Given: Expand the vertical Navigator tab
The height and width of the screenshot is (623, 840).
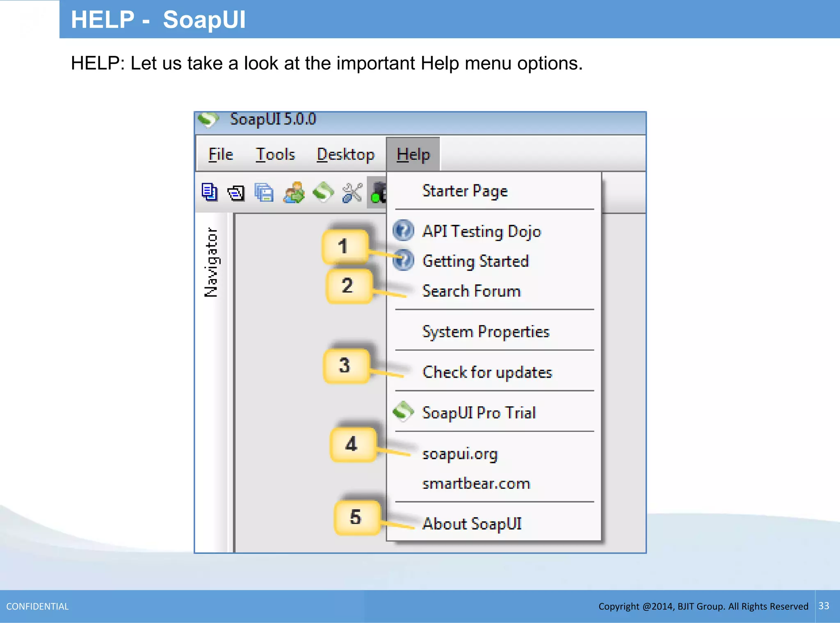Looking at the screenshot, I should (211, 262).
